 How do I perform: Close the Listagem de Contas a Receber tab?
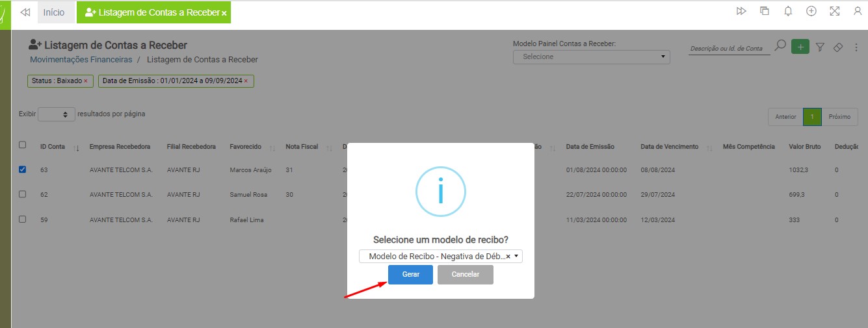click(224, 13)
